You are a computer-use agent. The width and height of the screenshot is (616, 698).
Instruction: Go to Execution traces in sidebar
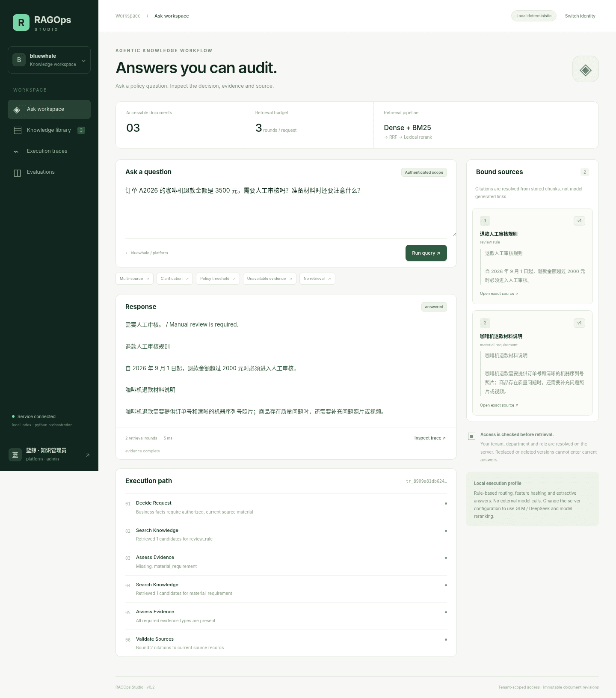coord(49,151)
